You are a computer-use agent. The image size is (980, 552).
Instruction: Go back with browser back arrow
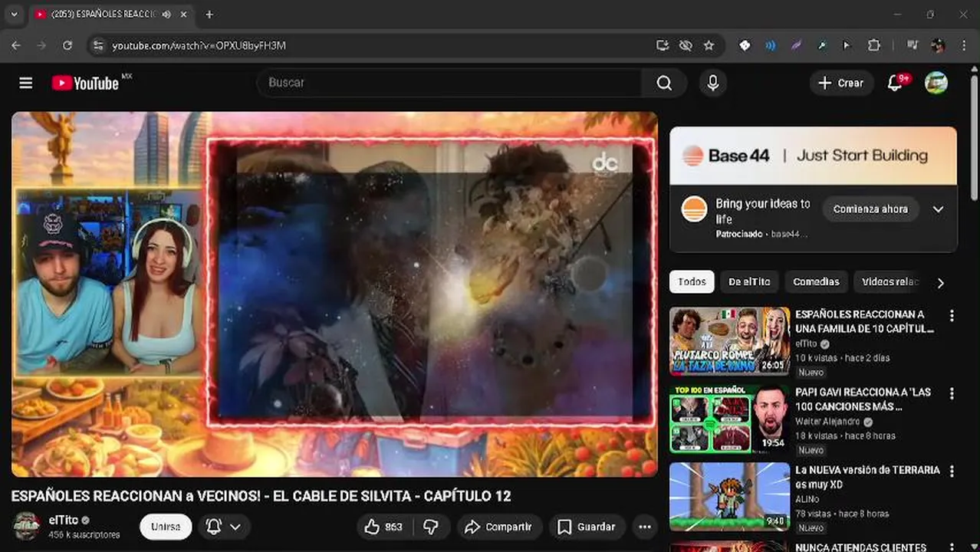[x=16, y=45]
